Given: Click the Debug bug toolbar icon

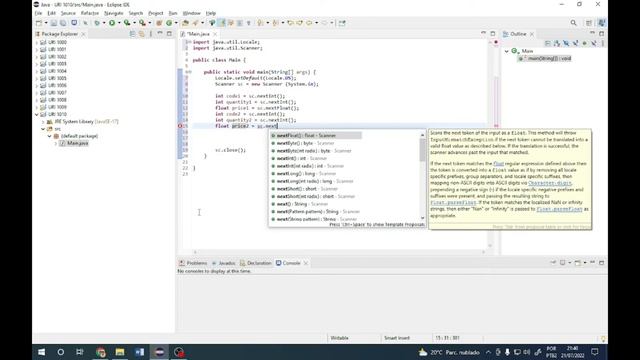Looking at the screenshot, I should pos(97,23).
